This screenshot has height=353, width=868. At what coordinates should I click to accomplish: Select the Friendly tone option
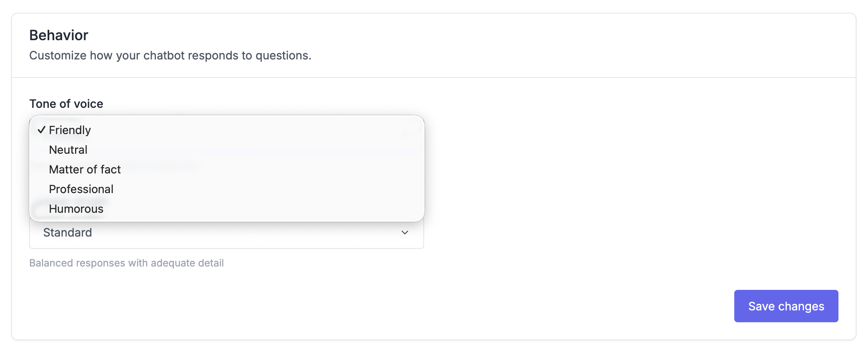tap(70, 130)
